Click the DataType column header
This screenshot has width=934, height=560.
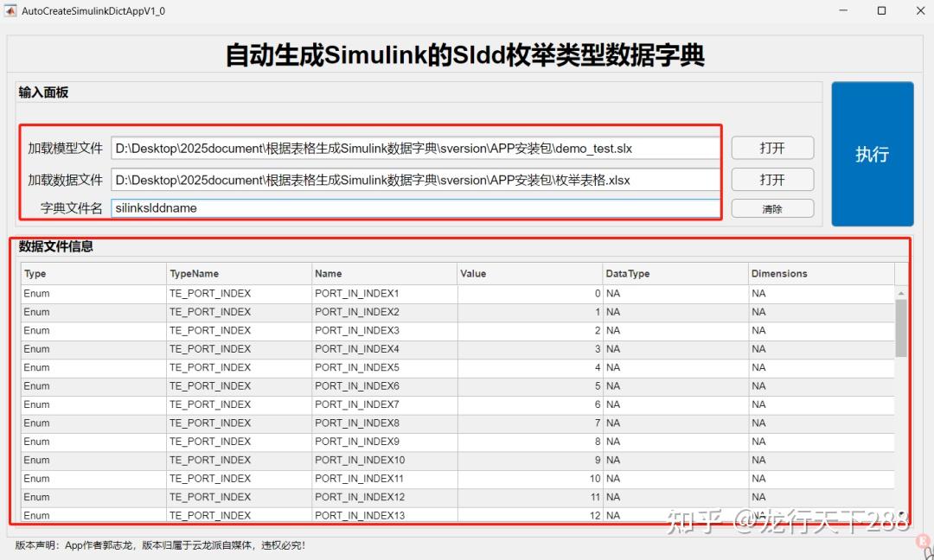click(675, 273)
